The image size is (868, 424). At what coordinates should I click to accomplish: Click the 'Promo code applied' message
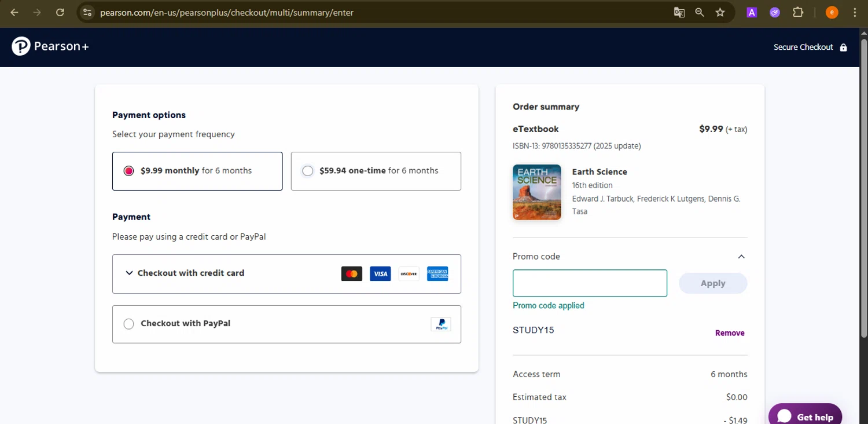(549, 306)
